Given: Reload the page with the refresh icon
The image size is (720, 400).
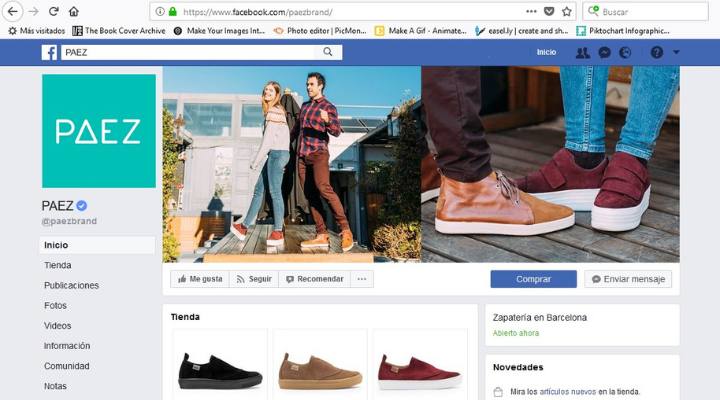Looking at the screenshot, I should (54, 11).
